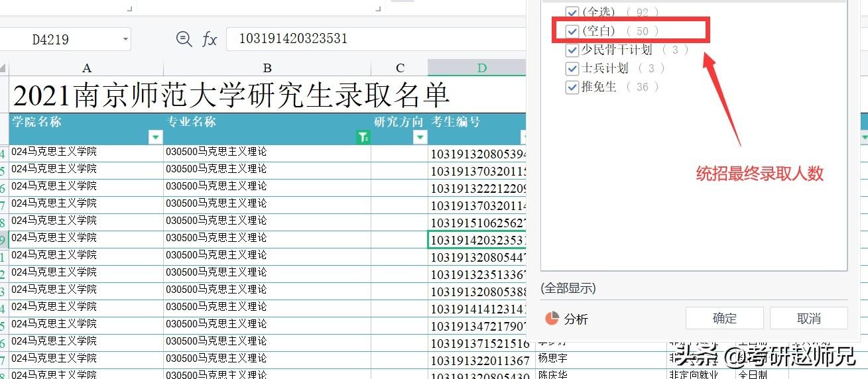Open the active 专业名称 filter dropdown
The height and width of the screenshot is (379, 868).
pos(363,137)
